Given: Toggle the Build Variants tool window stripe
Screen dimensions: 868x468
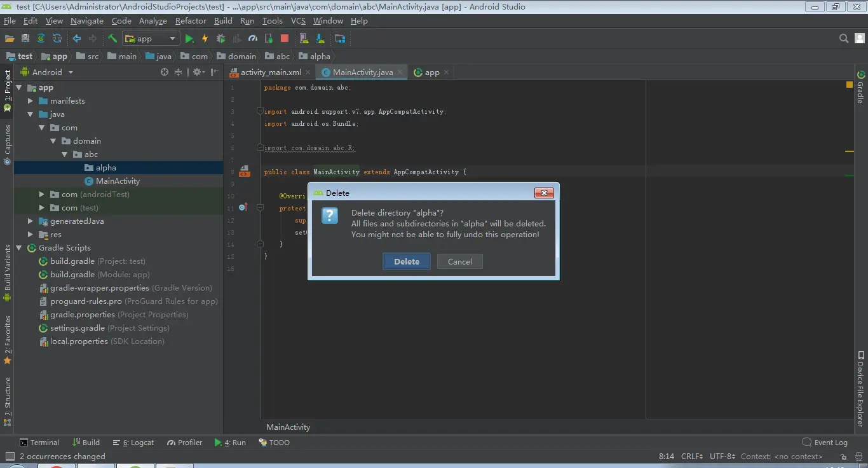Looking at the screenshot, I should 8,272.
